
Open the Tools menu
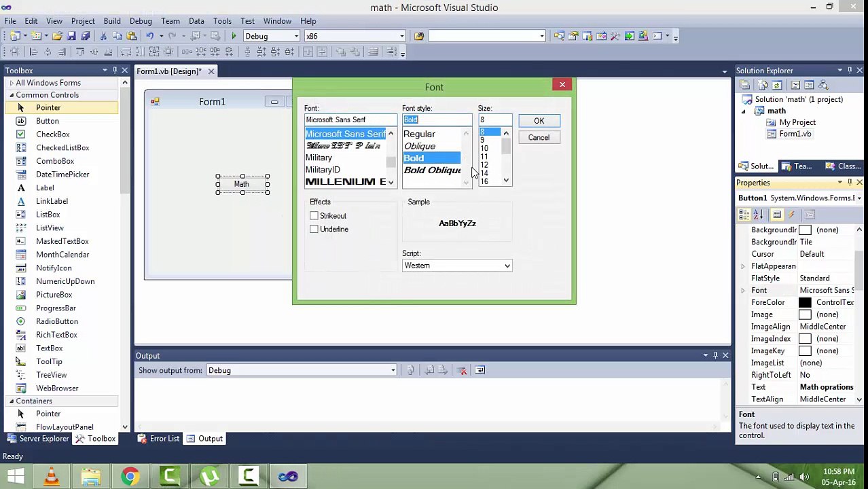coord(222,21)
